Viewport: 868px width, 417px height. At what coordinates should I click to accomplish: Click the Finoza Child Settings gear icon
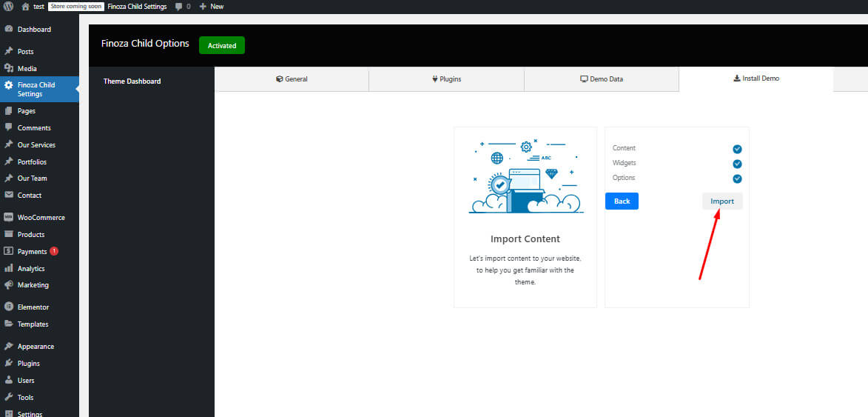(8, 85)
